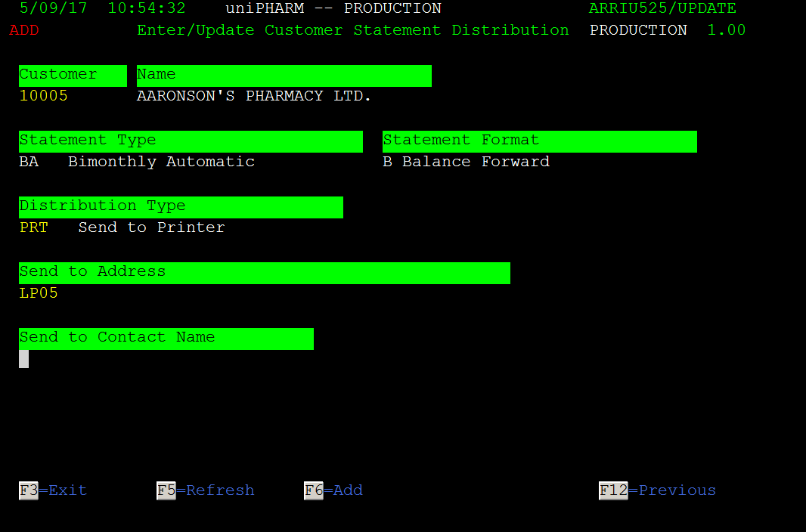This screenshot has height=532, width=806.
Task: Click the ARRIU525/UPDATE program identifier
Action: [x=662, y=9]
